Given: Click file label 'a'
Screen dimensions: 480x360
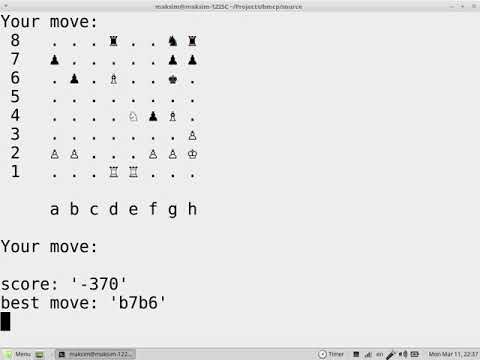Looking at the screenshot, I should (55, 210).
